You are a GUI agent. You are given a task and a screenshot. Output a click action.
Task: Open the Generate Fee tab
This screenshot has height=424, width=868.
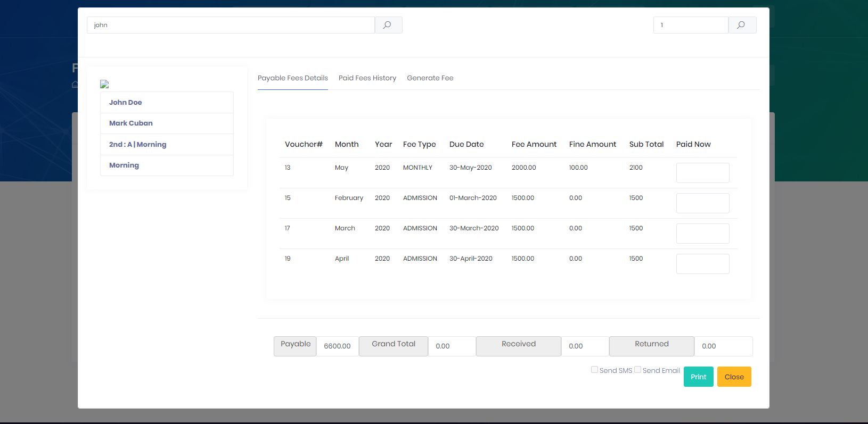(x=430, y=78)
